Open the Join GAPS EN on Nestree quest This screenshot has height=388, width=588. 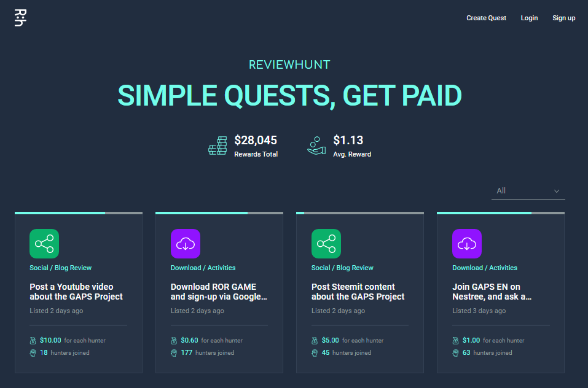point(492,292)
